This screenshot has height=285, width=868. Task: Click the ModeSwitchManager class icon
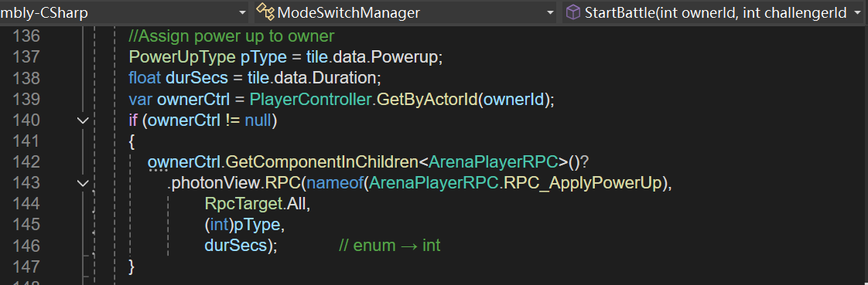pos(265,12)
